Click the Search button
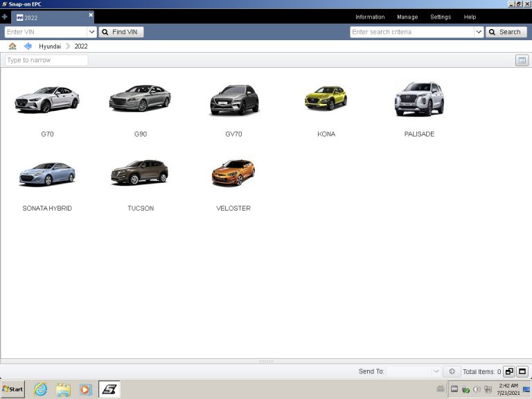Image resolution: width=532 pixels, height=399 pixels. (506, 32)
